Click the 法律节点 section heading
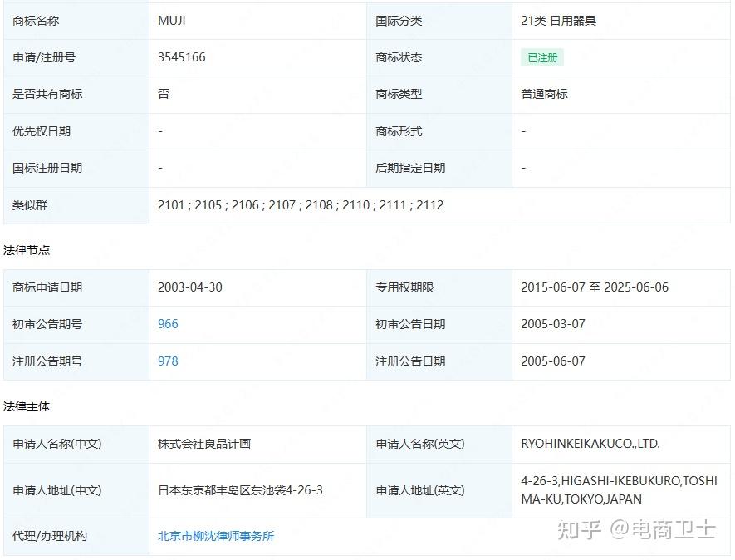The width and height of the screenshot is (735, 560). click(27, 250)
